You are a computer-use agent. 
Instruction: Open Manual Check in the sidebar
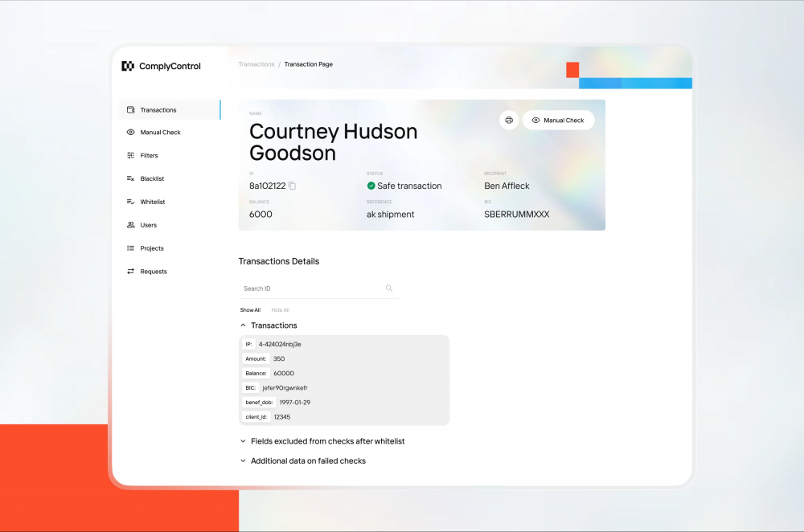coord(160,133)
